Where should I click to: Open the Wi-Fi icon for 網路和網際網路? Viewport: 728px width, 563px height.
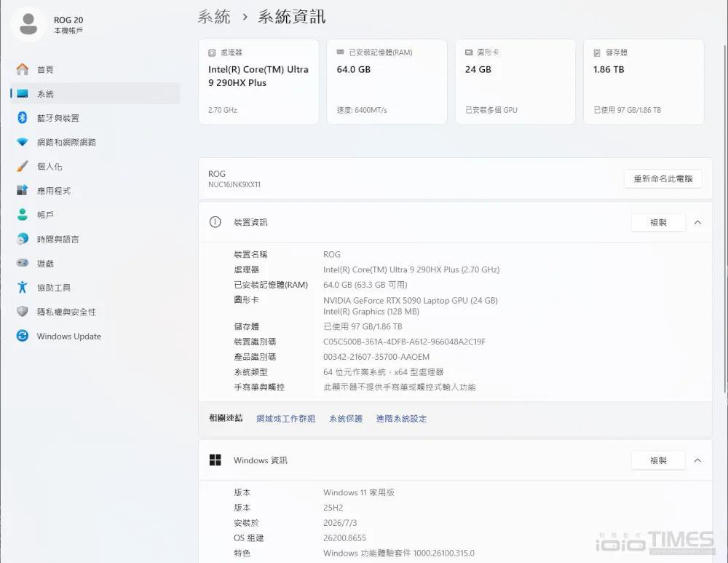(23, 142)
